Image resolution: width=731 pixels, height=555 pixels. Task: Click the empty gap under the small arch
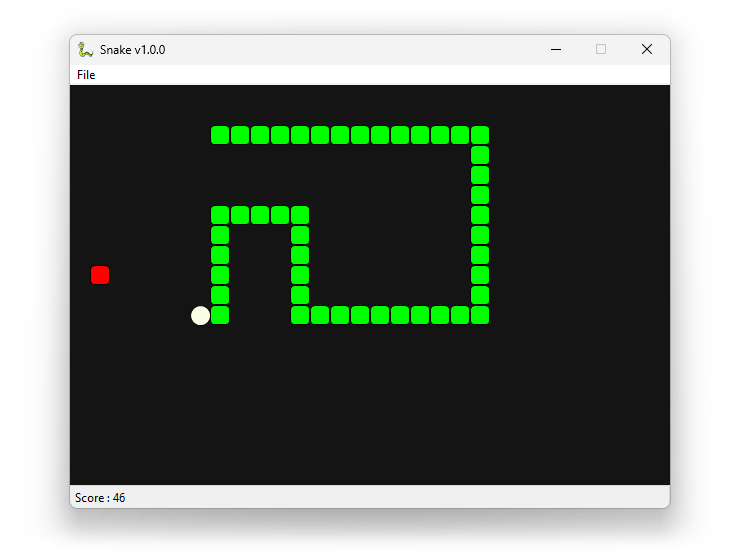pos(260,275)
